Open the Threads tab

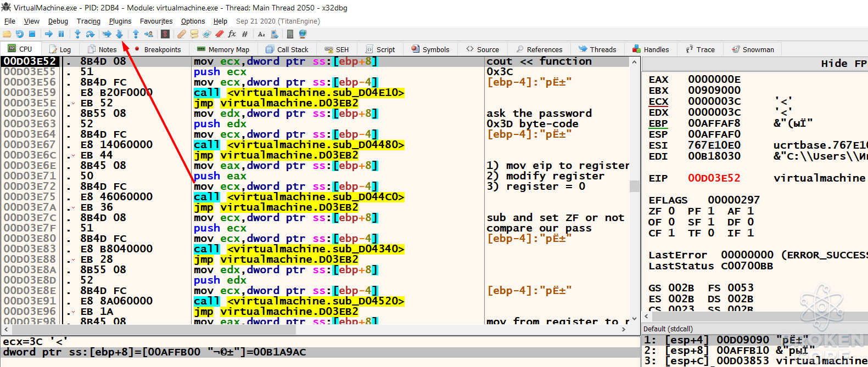tap(597, 49)
